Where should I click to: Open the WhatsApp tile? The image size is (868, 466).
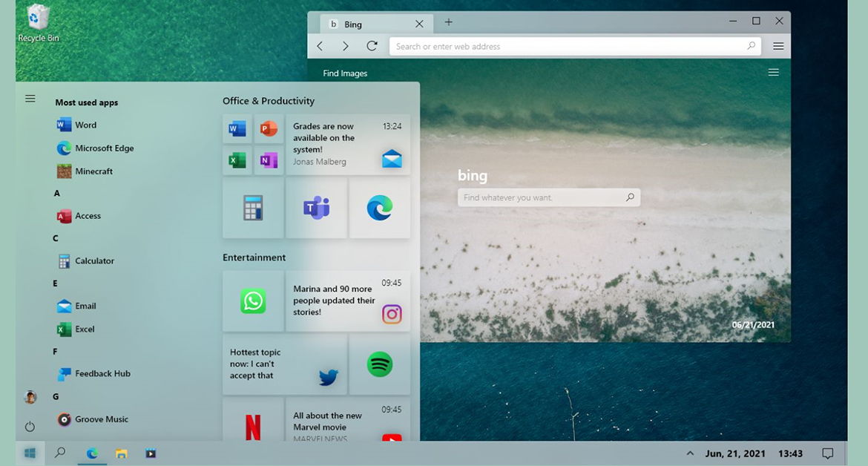(253, 301)
